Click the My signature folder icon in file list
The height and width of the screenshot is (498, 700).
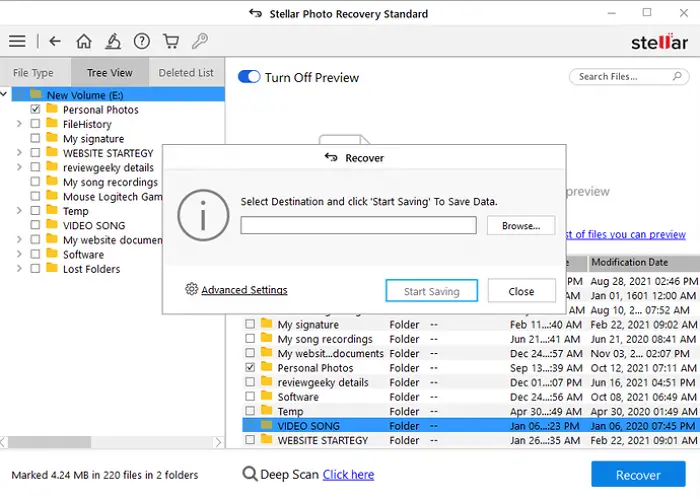coord(267,324)
